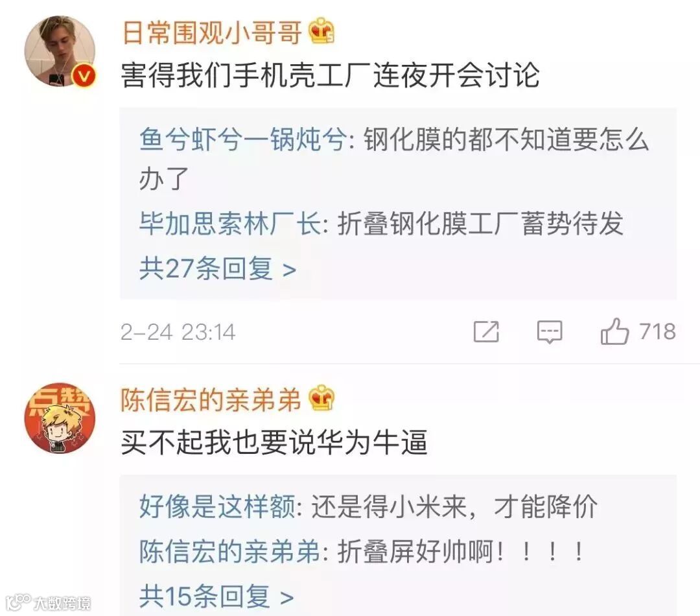Expand the 共27条回复 thread
Screen dimensions: 700x616
point(218,269)
